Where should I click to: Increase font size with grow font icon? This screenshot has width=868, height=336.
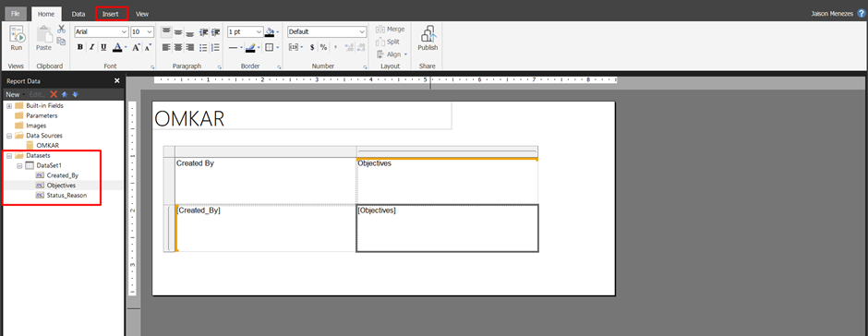click(x=136, y=48)
